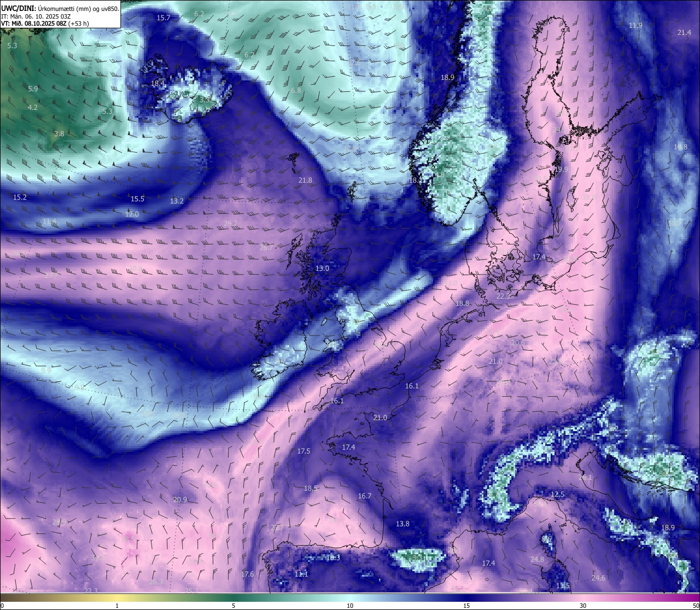The image size is (700, 610).
Task: Click the 11.5 value over Sardinia
Action: pos(563,586)
